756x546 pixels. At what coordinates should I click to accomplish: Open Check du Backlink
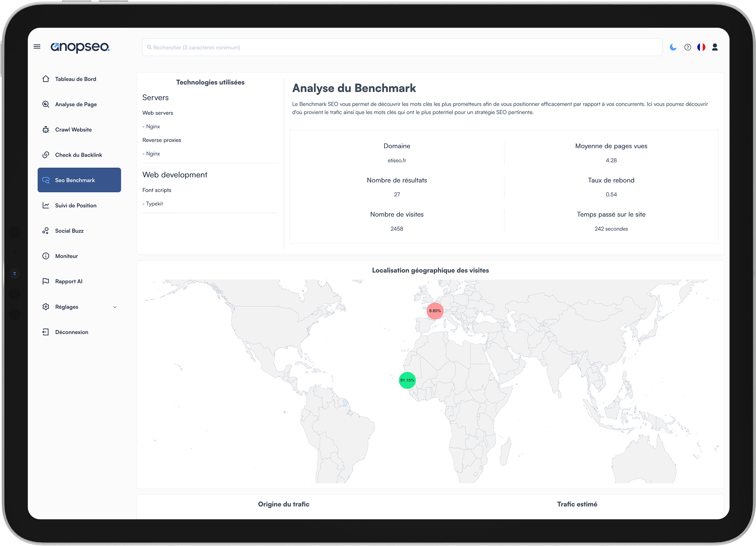(x=79, y=155)
